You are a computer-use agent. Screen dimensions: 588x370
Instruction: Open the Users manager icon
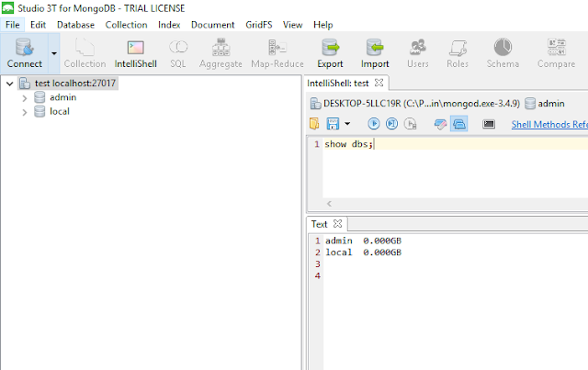pyautogui.click(x=418, y=53)
